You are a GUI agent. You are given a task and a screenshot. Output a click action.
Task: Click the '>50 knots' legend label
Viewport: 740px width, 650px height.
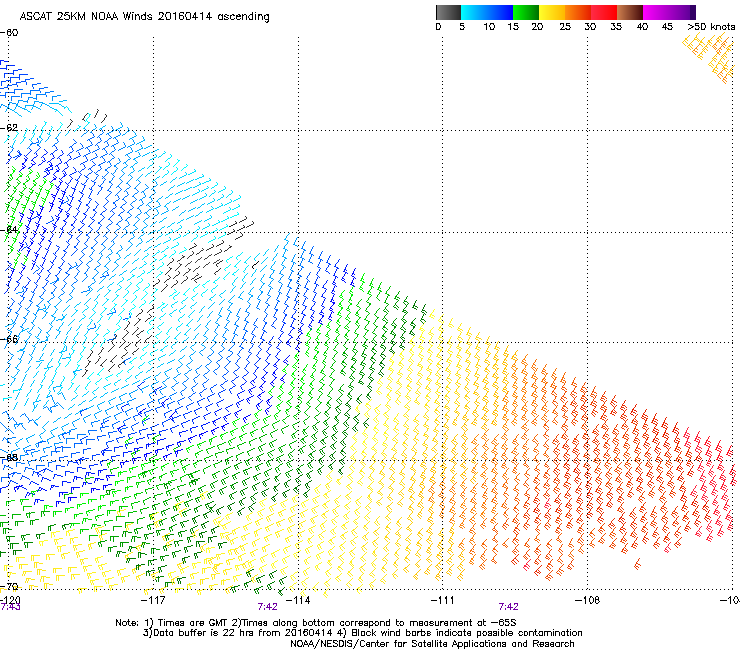point(711,27)
